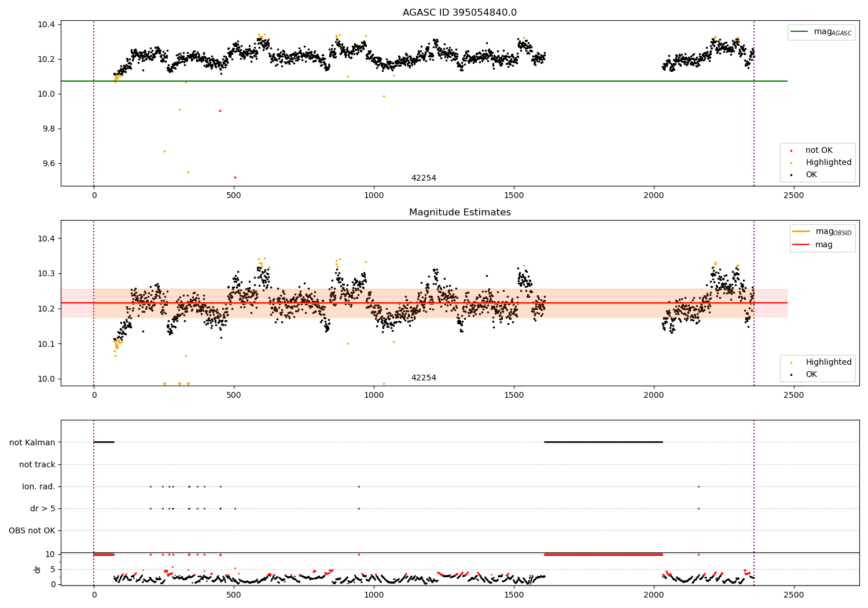Image resolution: width=868 pixels, height=608 pixels.
Task: Click the green line swatch in top legend
Action: pyautogui.click(x=800, y=32)
